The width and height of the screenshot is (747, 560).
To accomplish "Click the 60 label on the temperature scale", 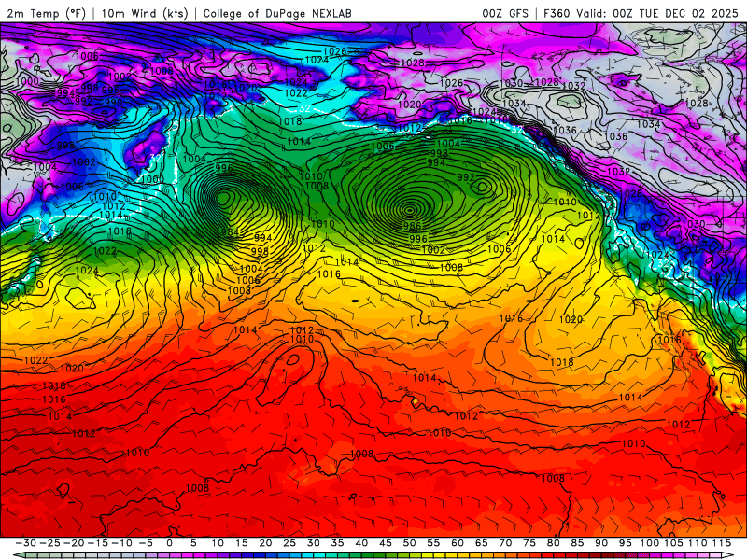I will pos(458,543).
